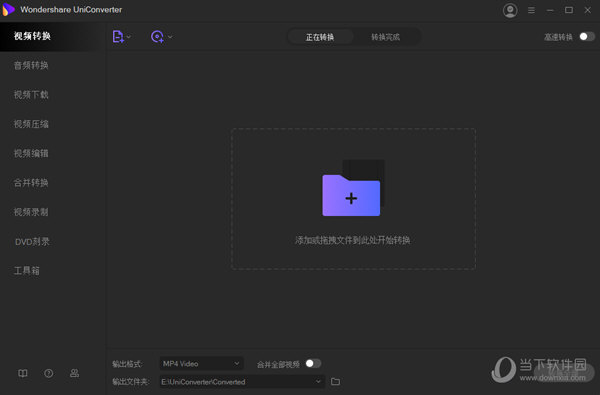The image size is (600, 395).
Task: Select 合并转换 in the sidebar
Action: [52, 183]
